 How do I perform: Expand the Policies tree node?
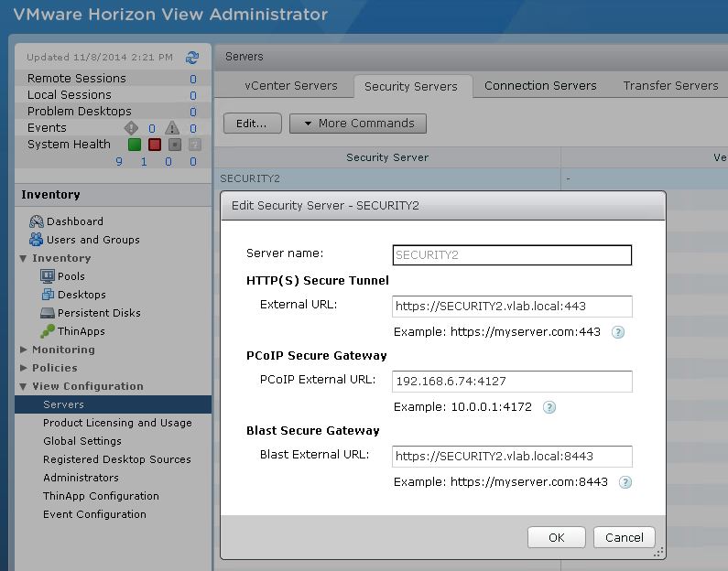[x=23, y=368]
